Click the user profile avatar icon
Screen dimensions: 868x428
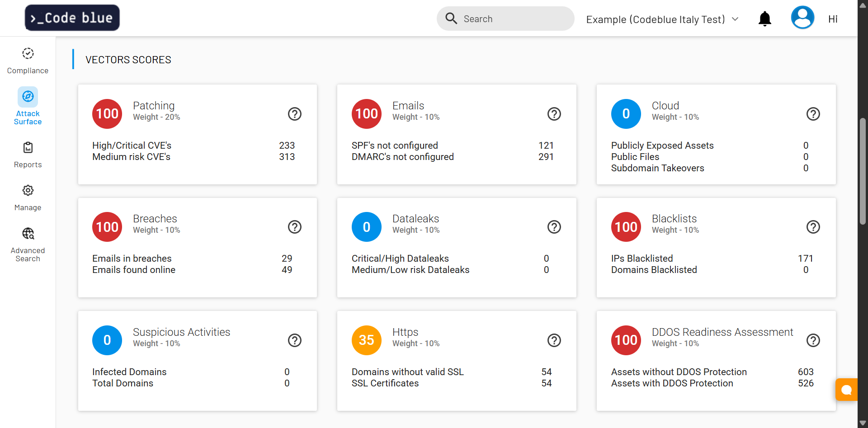[x=802, y=18]
